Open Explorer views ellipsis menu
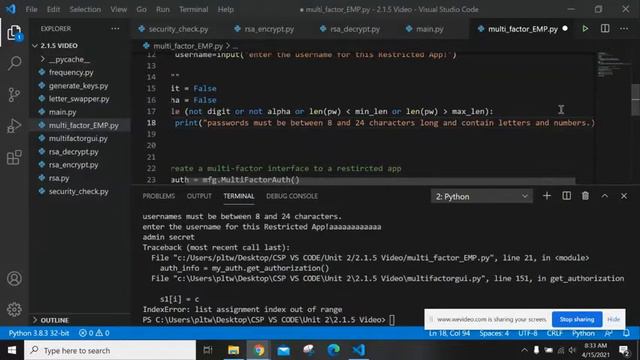Image resolution: width=640 pixels, height=360 pixels. [115, 29]
